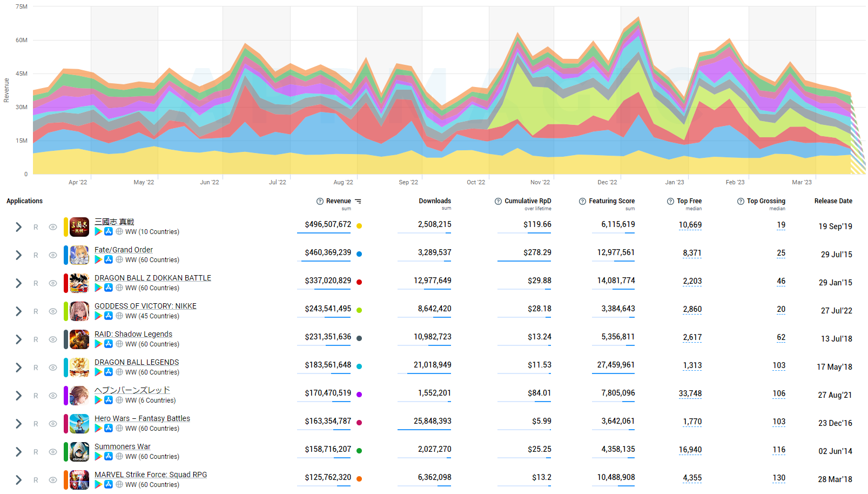Screen dimensions: 868x494
Task: Click Top Grossing value 25 for Fate/Grand Order
Action: click(781, 253)
